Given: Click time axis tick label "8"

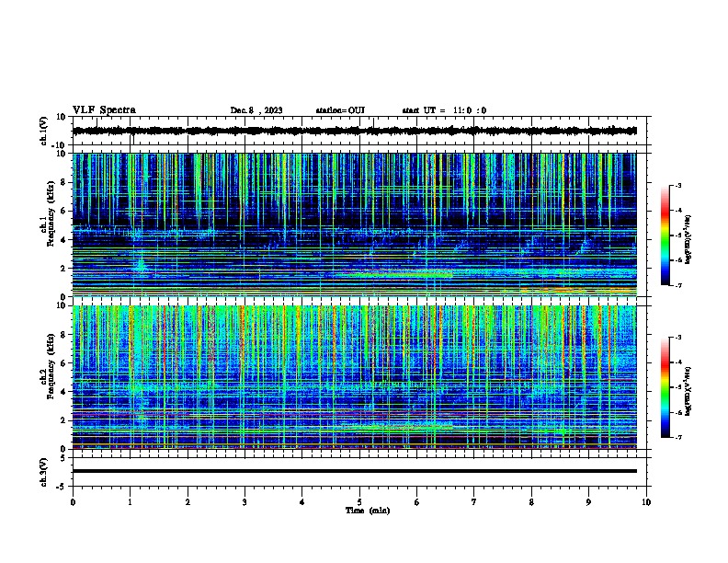Looking at the screenshot, I should [x=531, y=502].
